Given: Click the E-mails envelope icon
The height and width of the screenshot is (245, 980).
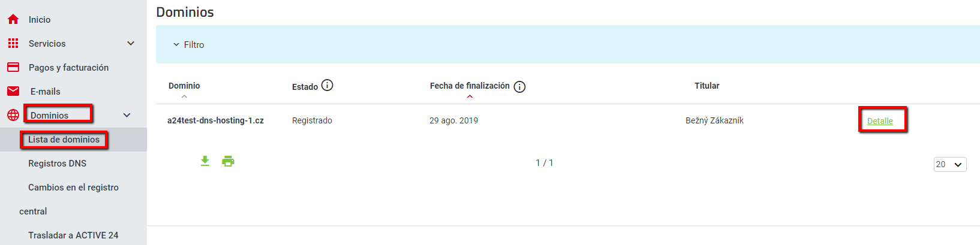Looking at the screenshot, I should (x=13, y=91).
